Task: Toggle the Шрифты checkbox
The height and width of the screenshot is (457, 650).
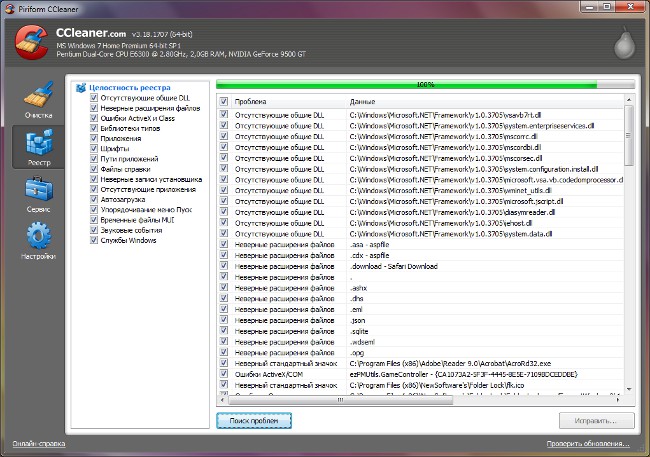Action: [94, 148]
